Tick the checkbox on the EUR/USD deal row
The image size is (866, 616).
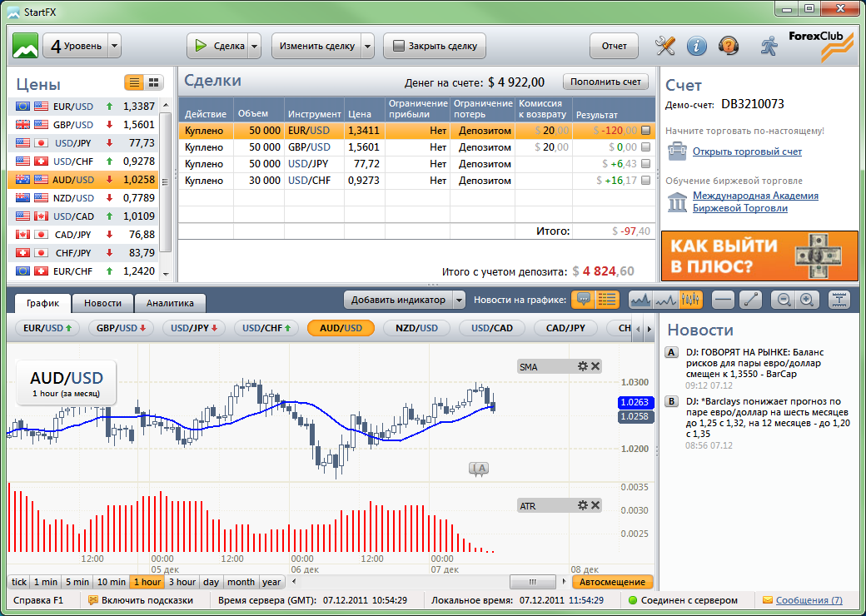point(646,130)
